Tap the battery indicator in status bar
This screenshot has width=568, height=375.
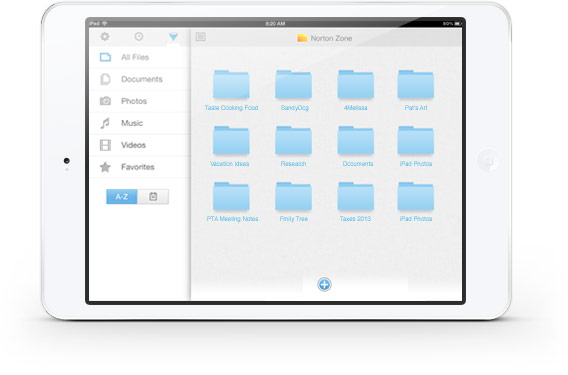point(458,24)
